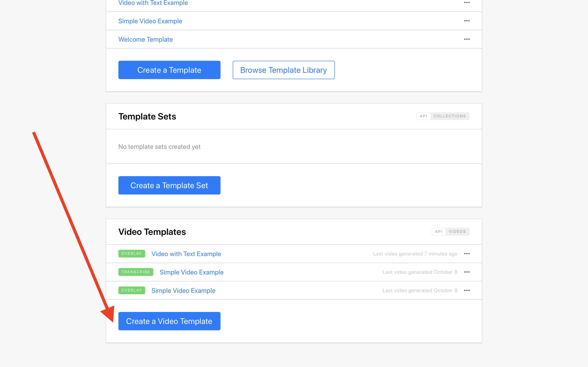Open Video with Text Example under Video Templates
This screenshot has width=588, height=367.
186,254
